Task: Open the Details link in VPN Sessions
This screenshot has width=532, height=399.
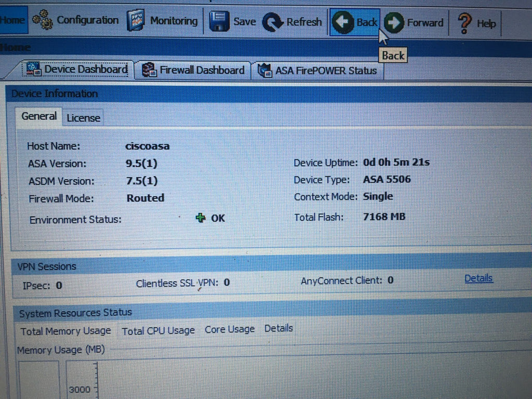Action: coord(478,278)
